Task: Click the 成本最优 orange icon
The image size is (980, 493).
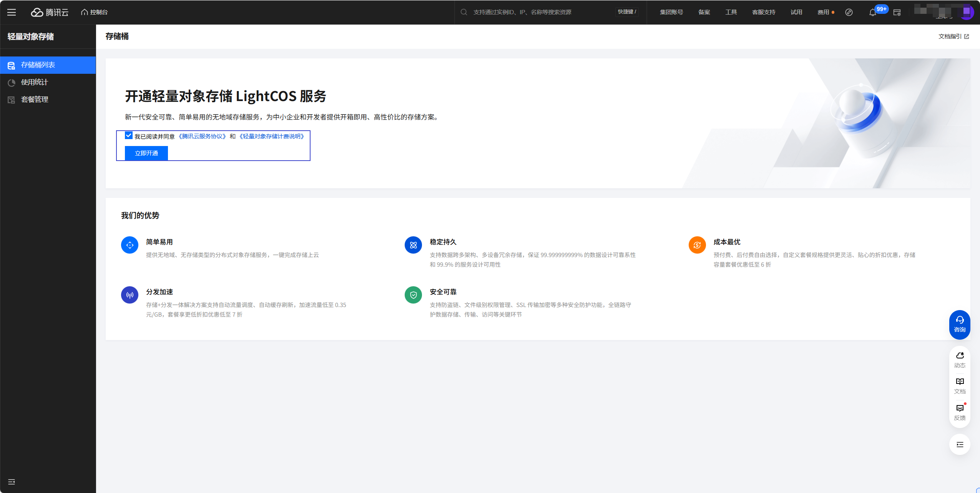Action: (x=697, y=245)
